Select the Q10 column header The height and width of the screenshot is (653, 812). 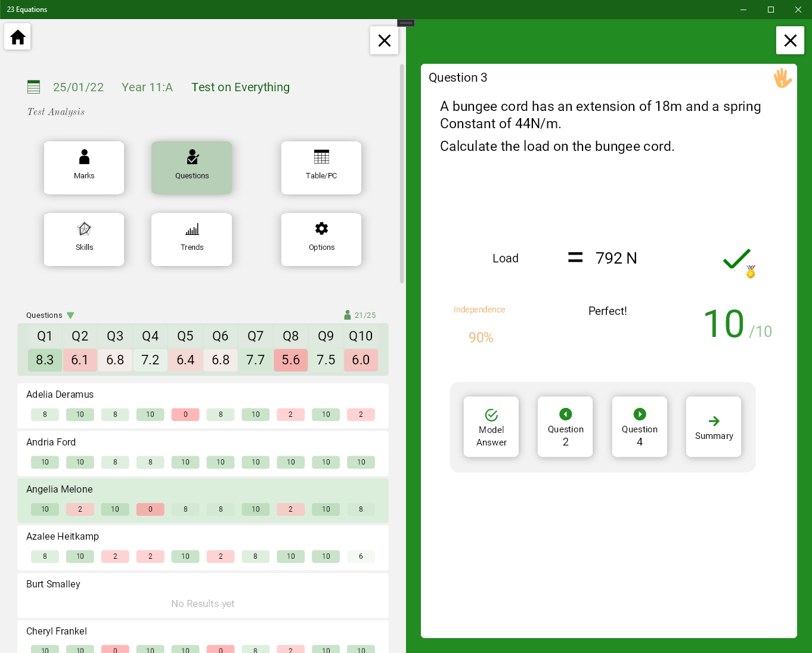click(361, 336)
